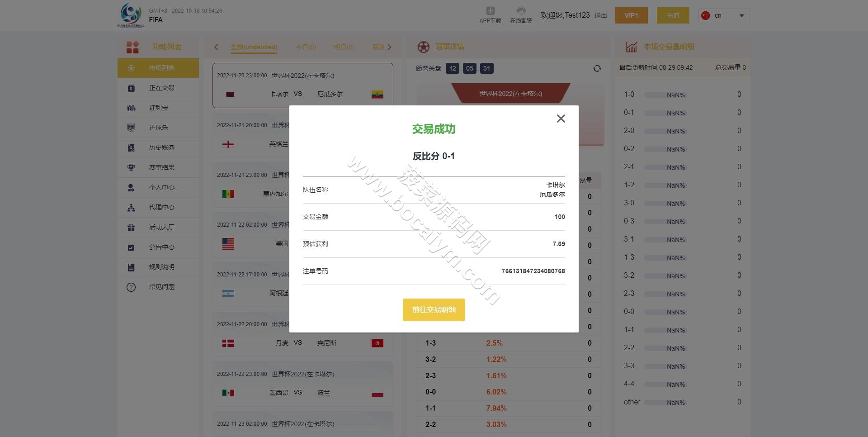Click the 0-0 score row at 6.02%
This screenshot has height=437, width=868.
(x=509, y=392)
